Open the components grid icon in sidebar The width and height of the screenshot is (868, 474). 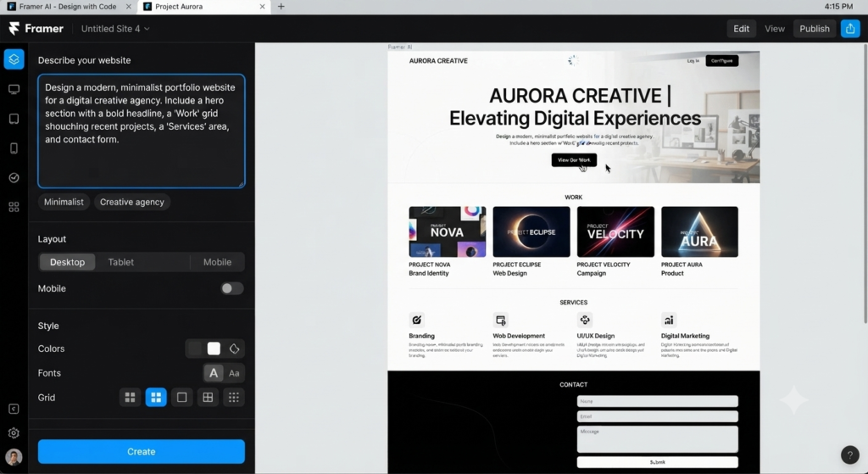click(14, 207)
